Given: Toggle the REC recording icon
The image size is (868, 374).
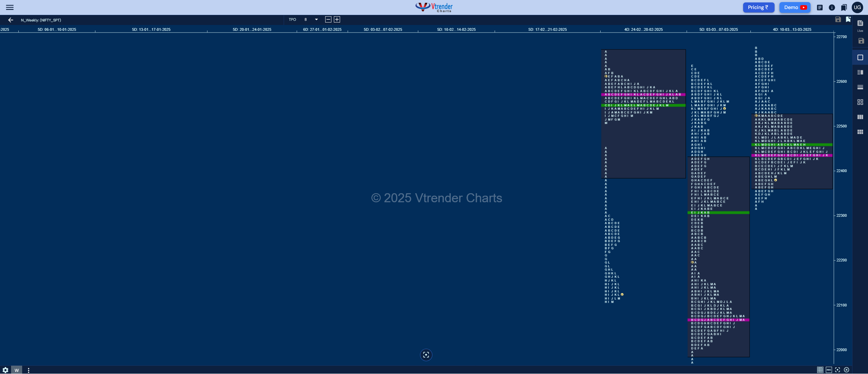Looking at the screenshot, I should pos(829,370).
